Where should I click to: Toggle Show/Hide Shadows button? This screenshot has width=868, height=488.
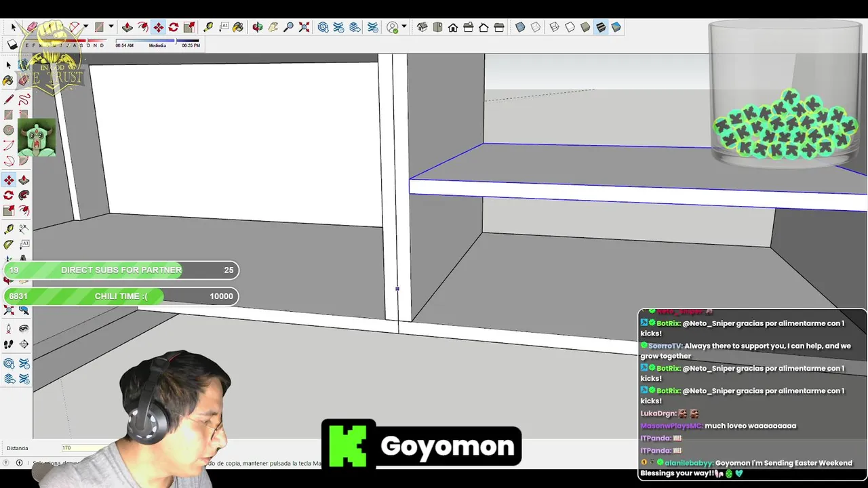(x=12, y=45)
